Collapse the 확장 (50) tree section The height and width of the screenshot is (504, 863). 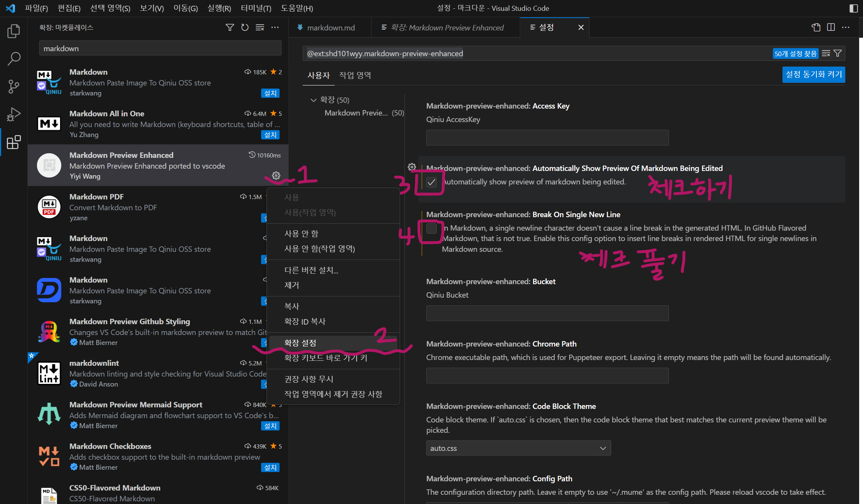(313, 100)
